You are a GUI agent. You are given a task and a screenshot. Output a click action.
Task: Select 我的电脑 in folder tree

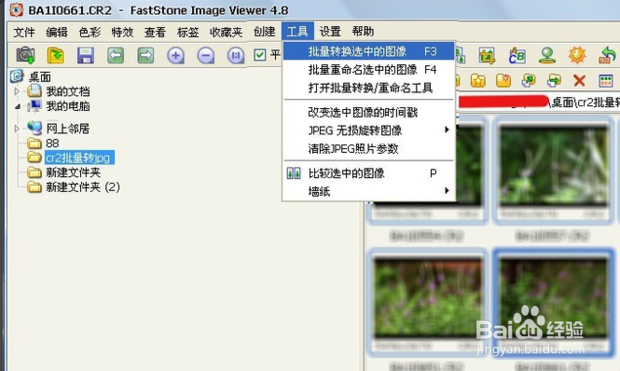(68, 106)
